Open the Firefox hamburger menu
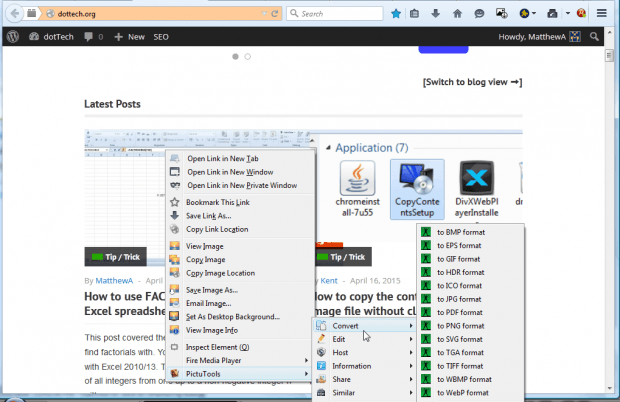This screenshot has width=620, height=402. pyautogui.click(x=601, y=14)
